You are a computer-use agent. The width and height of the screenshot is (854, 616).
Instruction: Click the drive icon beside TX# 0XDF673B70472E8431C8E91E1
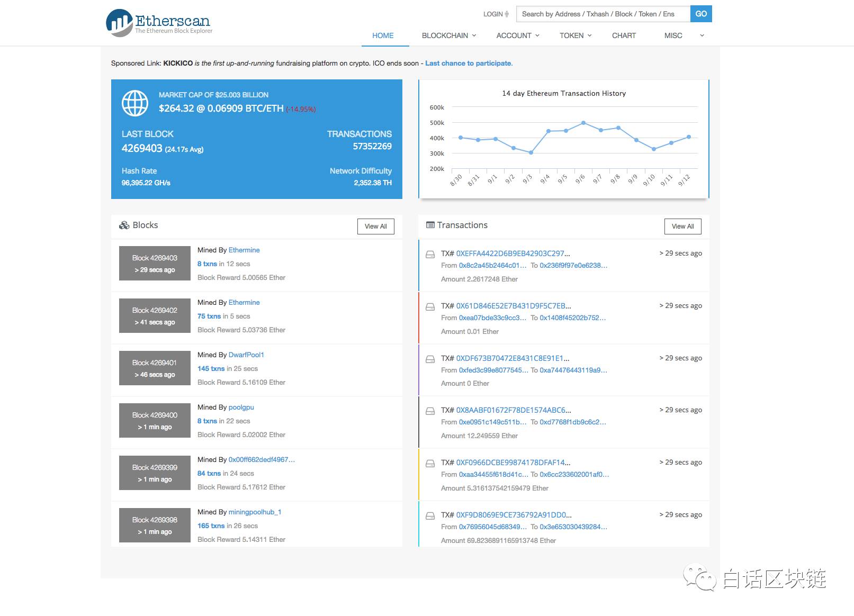[430, 359]
